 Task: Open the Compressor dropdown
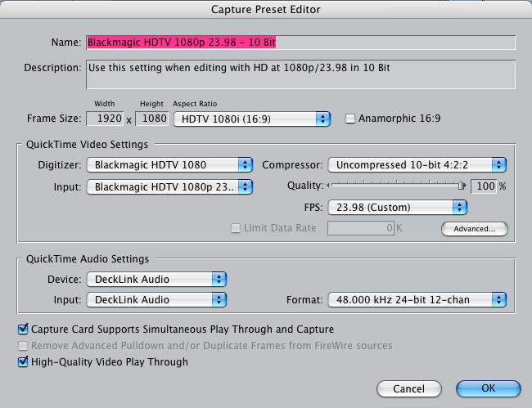tap(417, 165)
